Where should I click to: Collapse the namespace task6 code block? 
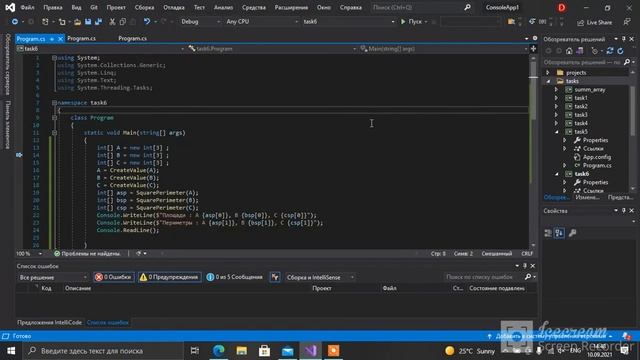[54, 103]
